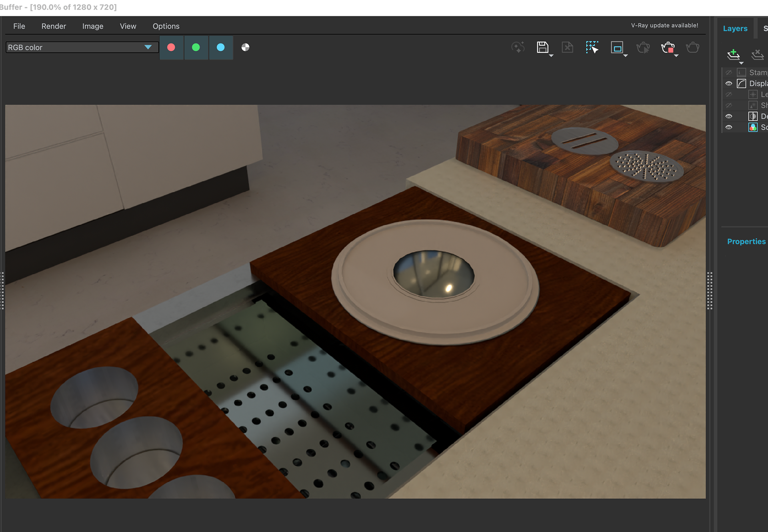
Task: Switch to the Layers tab
Action: pyautogui.click(x=735, y=28)
